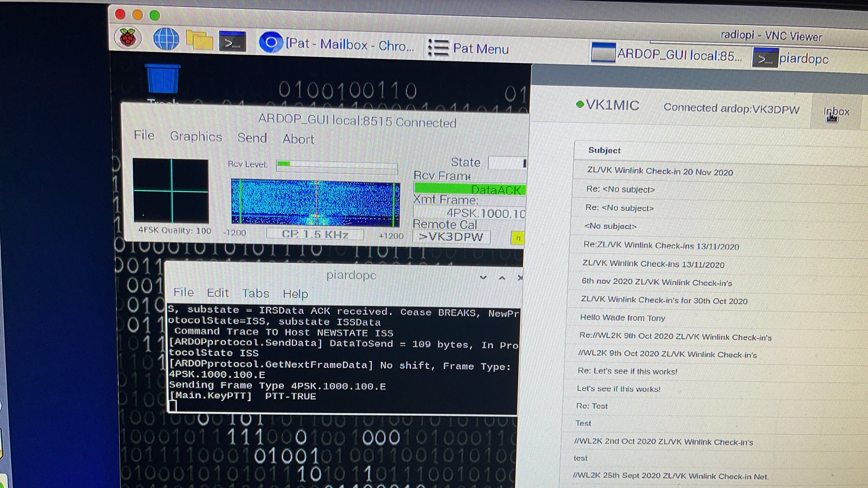Screen dimensions: 868x488
Task: Click the piardopc shade arrow button
Action: 483,278
